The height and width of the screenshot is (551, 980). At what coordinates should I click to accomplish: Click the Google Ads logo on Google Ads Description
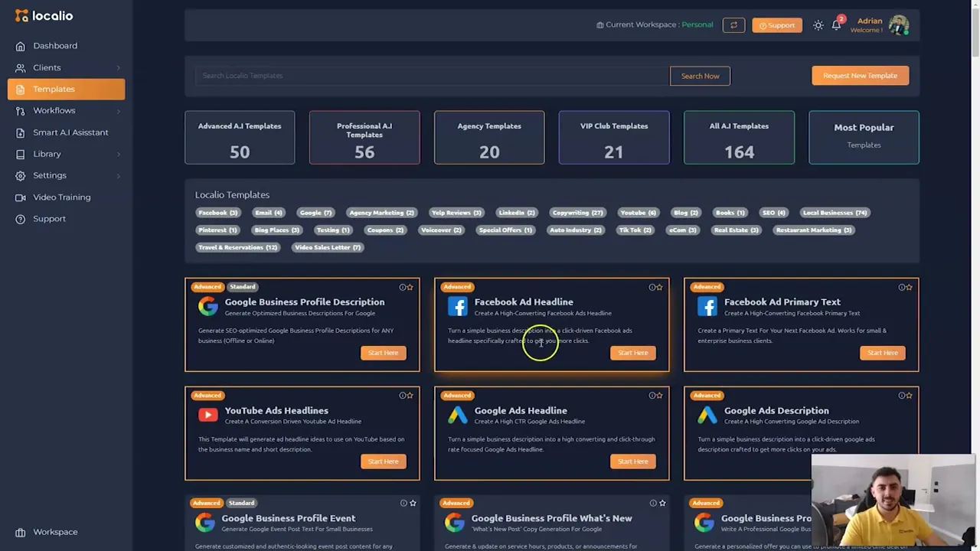707,416
